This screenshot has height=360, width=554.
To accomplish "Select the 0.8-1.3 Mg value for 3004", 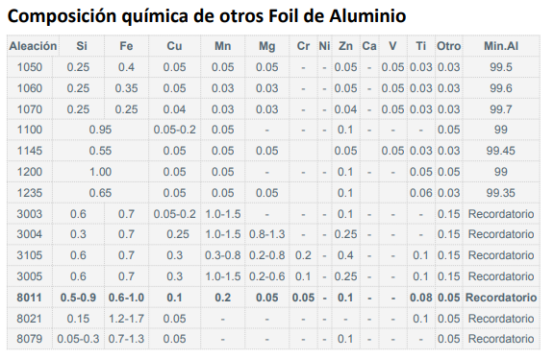I will (267, 234).
